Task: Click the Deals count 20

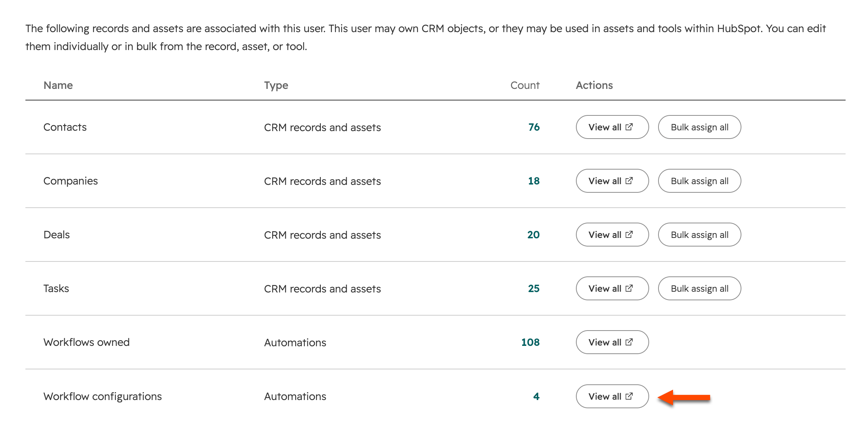Action: (x=533, y=235)
